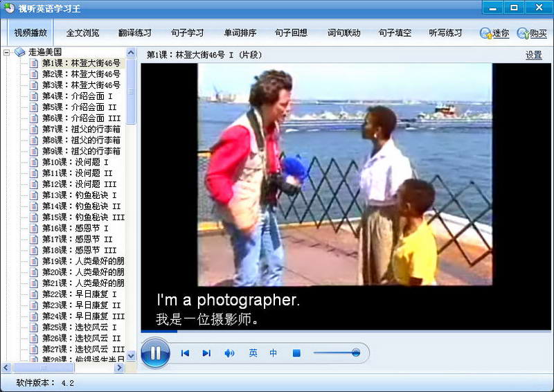
Task: Skip to the previous sentence
Action: coord(185,353)
